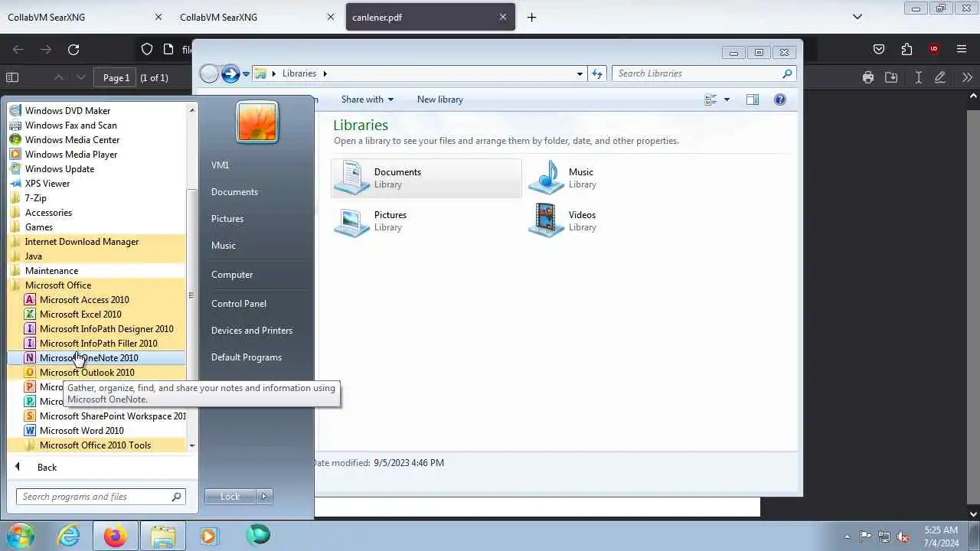Expand the 7-Zip folder
Image resolution: width=980 pixels, height=551 pixels.
(x=35, y=198)
